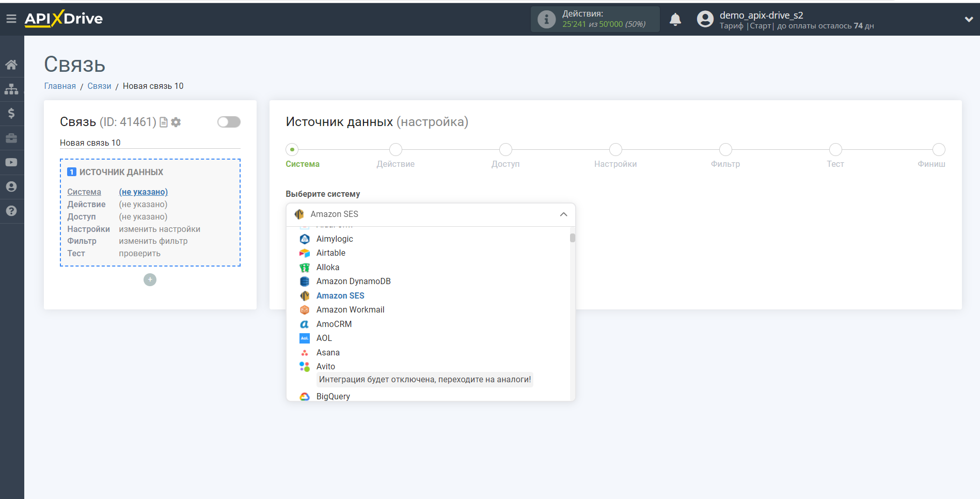Click the Amazon Workmail icon

click(305, 310)
